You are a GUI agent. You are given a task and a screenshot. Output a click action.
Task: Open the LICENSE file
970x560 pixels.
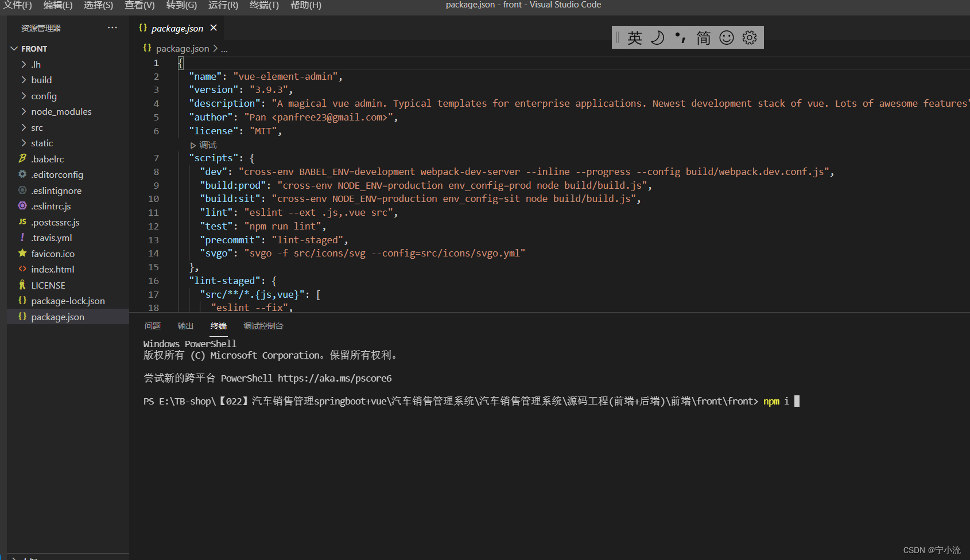pyautogui.click(x=69, y=285)
